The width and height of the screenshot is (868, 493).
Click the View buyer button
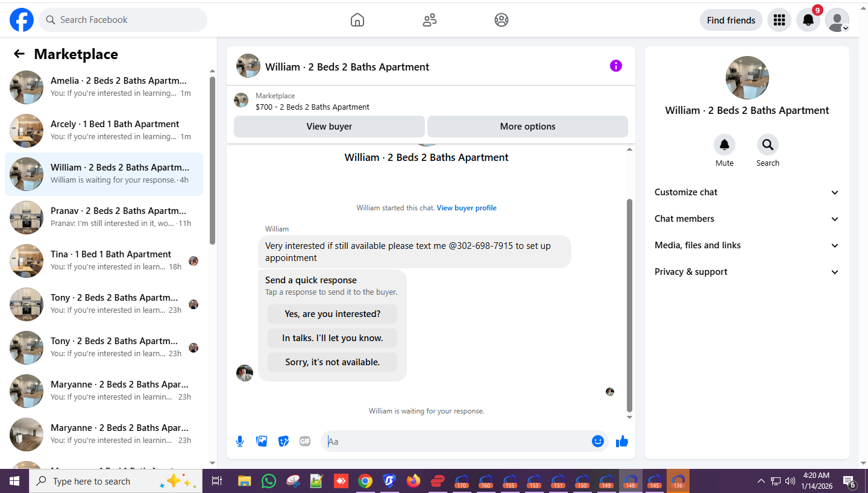point(329,127)
